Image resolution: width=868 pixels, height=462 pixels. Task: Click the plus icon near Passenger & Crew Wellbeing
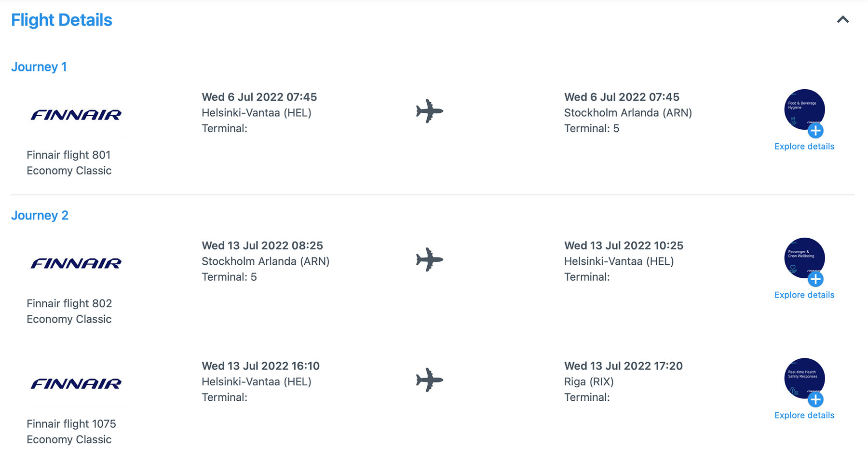click(816, 279)
